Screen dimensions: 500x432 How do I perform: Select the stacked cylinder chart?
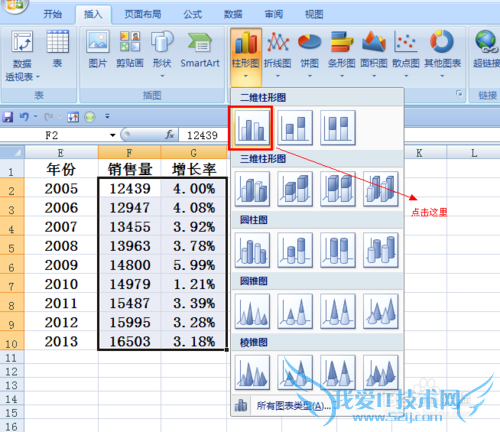(295, 250)
